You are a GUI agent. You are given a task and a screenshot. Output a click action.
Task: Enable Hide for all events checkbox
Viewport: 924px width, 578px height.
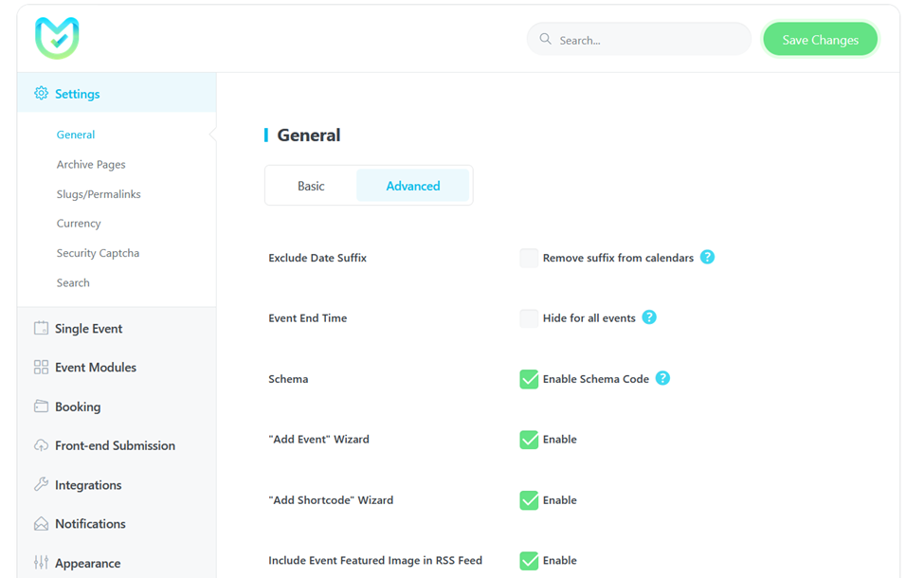pos(529,318)
